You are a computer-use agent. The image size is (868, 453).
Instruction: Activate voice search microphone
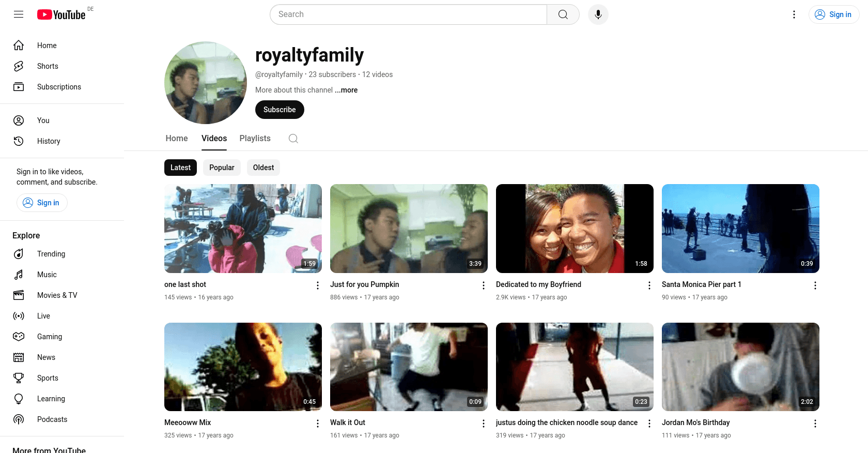click(598, 14)
